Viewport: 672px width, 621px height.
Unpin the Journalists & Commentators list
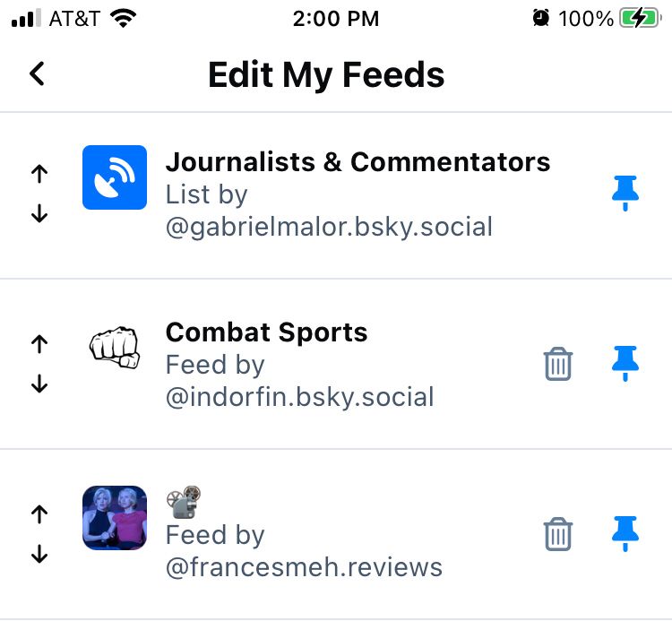[x=625, y=193]
